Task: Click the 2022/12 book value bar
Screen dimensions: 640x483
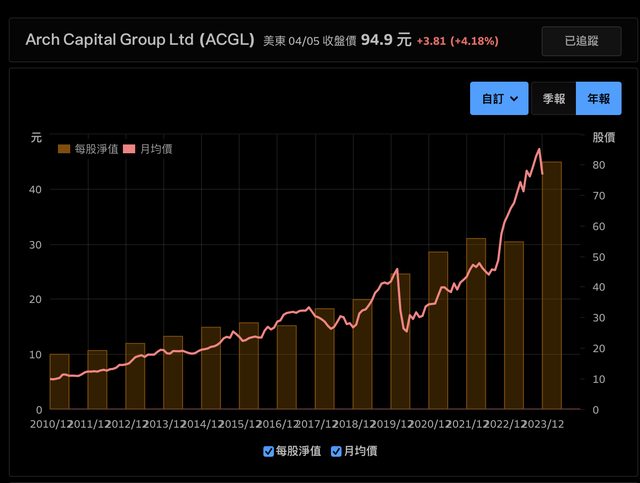Action: pos(514,325)
